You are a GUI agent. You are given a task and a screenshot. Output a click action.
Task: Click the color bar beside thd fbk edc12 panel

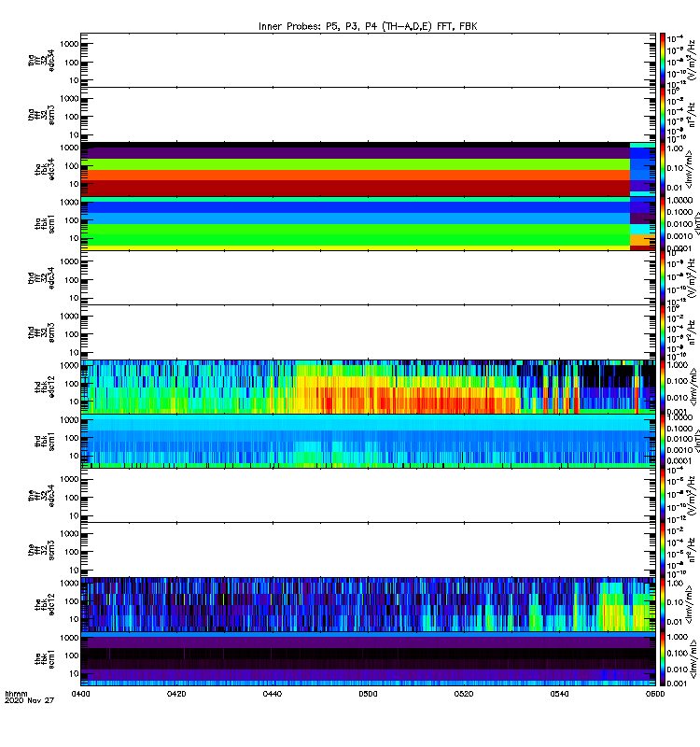(662, 387)
